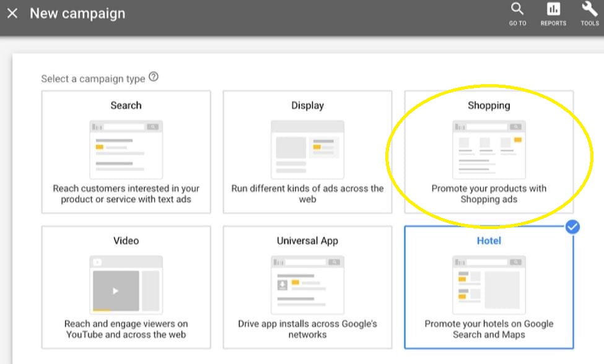The image size is (604, 364).
Task: Click the Hotel campaign illustration
Action: click(x=489, y=285)
